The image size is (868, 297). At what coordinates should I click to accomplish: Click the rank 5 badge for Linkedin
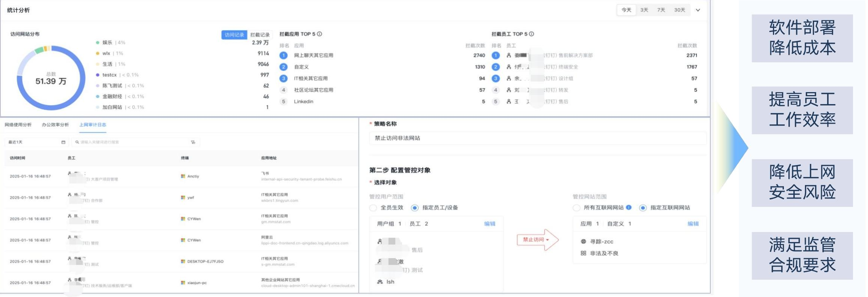(x=283, y=102)
